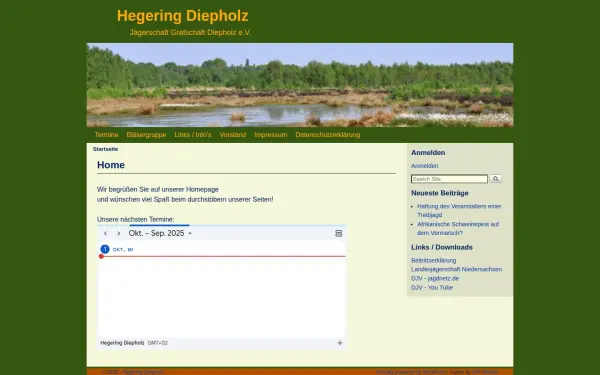Click the OKT., MI day label
600x375 pixels.
[123, 249]
